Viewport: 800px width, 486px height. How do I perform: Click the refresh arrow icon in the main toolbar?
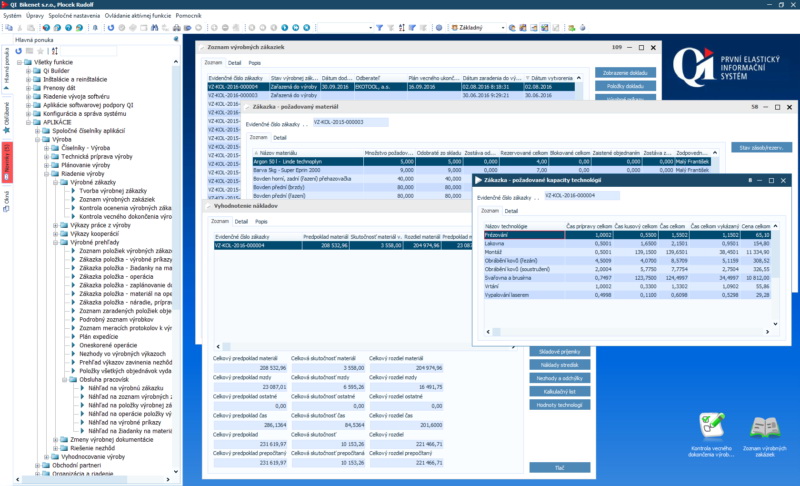click(111, 28)
